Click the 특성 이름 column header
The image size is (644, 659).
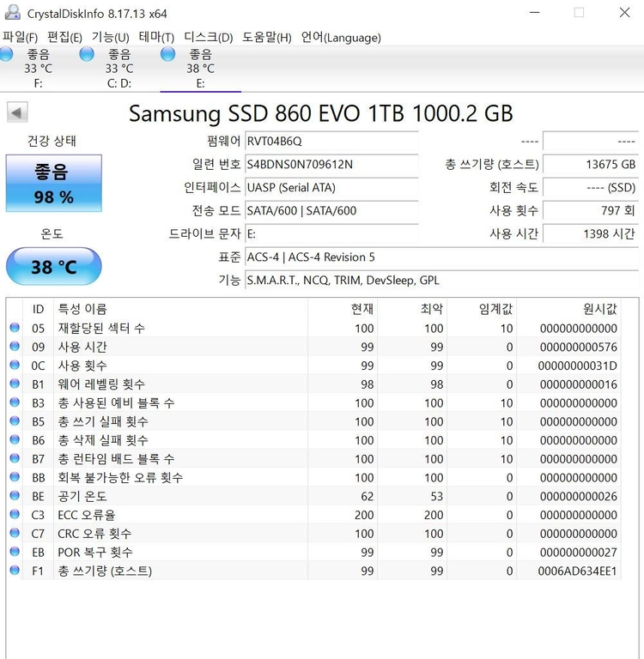point(181,309)
